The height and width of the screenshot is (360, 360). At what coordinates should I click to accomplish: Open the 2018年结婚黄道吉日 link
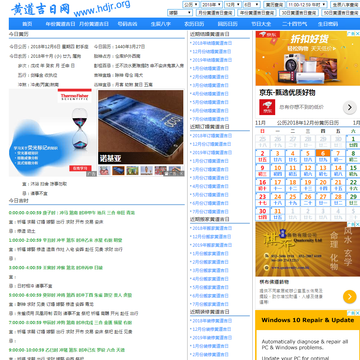coord(212,43)
